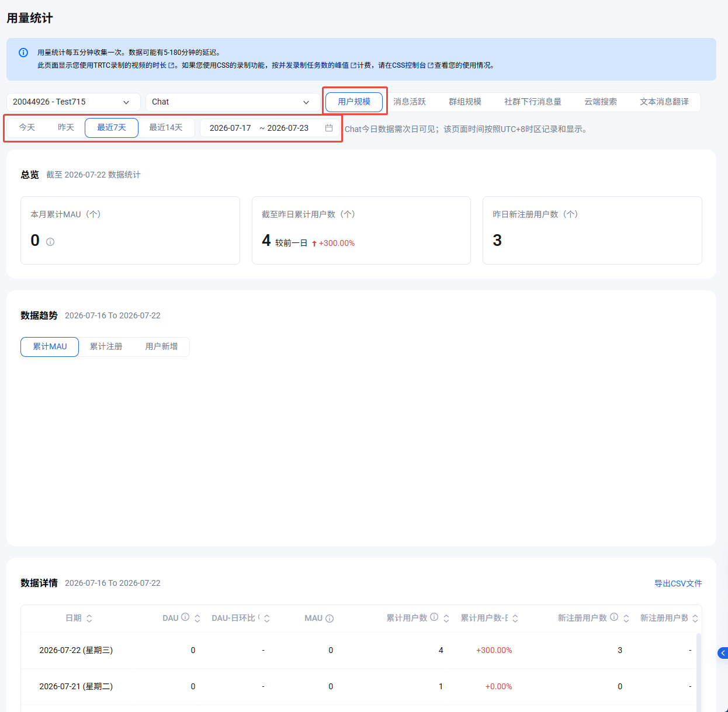Select the 昨天 time range option

point(66,127)
